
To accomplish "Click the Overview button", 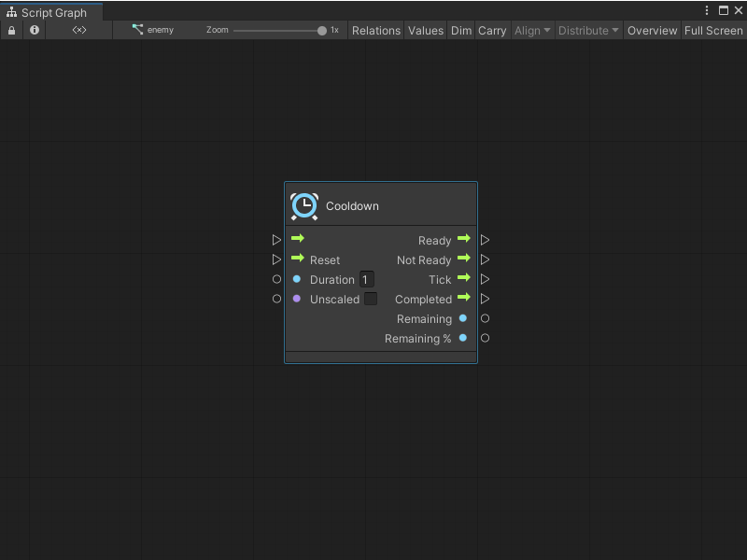I will 652,30.
